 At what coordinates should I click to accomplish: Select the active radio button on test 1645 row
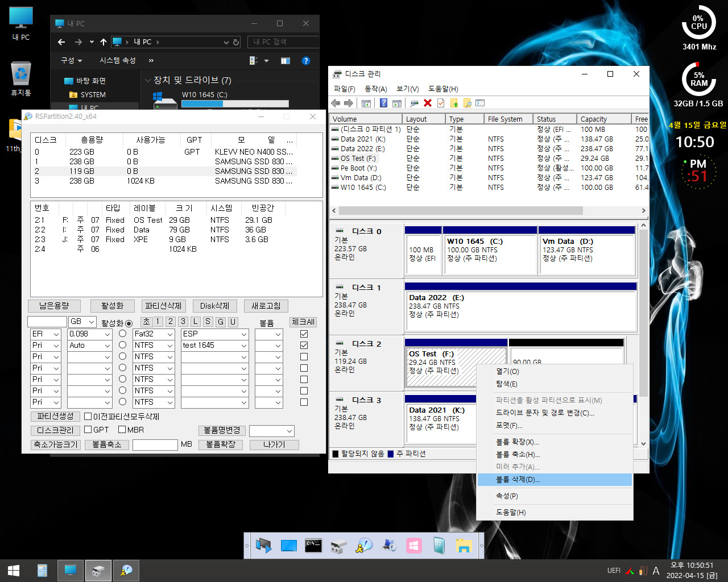pyautogui.click(x=122, y=345)
